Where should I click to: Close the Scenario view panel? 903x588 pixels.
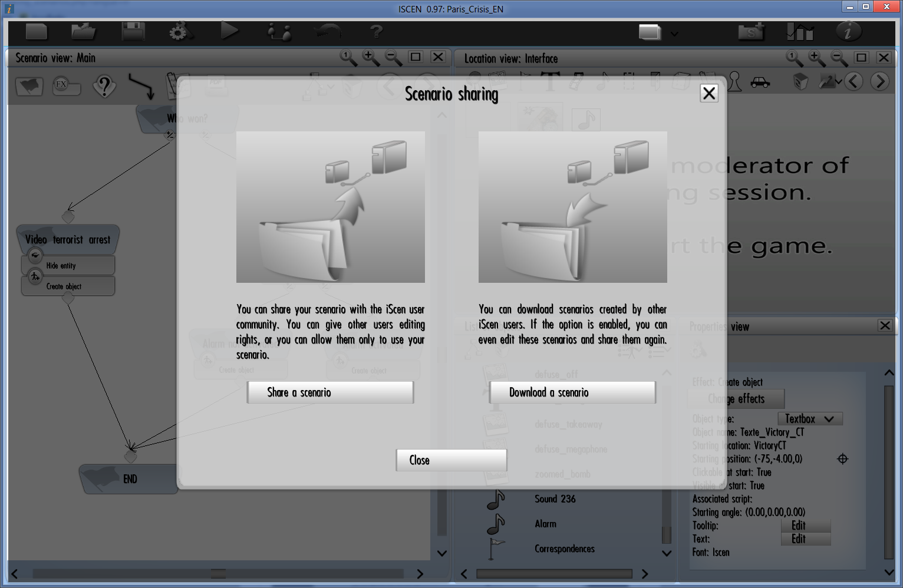click(x=438, y=57)
